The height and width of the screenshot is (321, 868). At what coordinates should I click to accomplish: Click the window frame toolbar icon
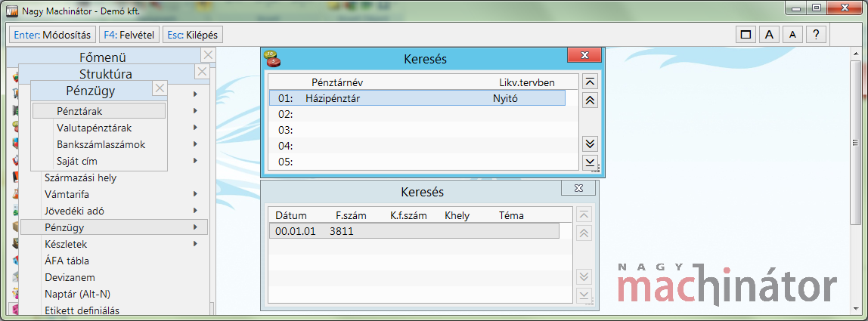746,35
